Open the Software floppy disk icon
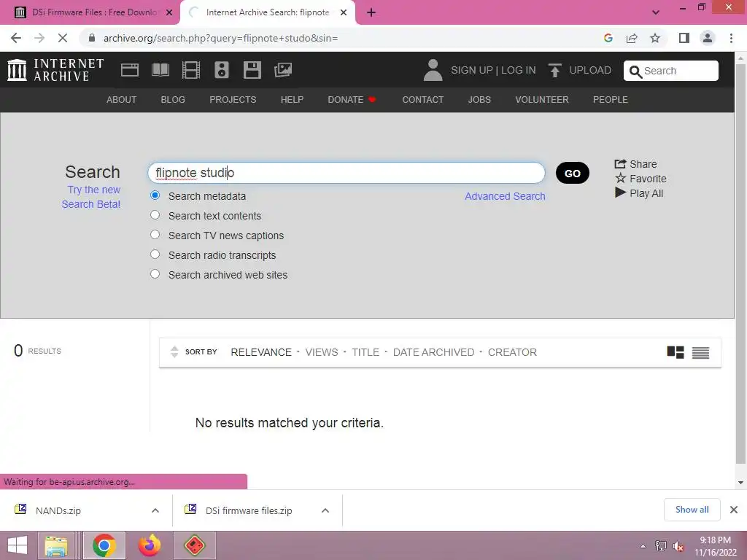The image size is (747, 560). click(x=252, y=70)
